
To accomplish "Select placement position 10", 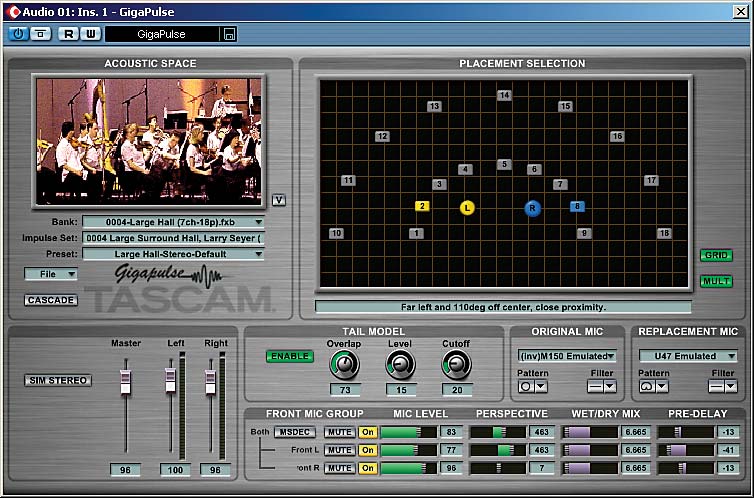I will coord(336,233).
